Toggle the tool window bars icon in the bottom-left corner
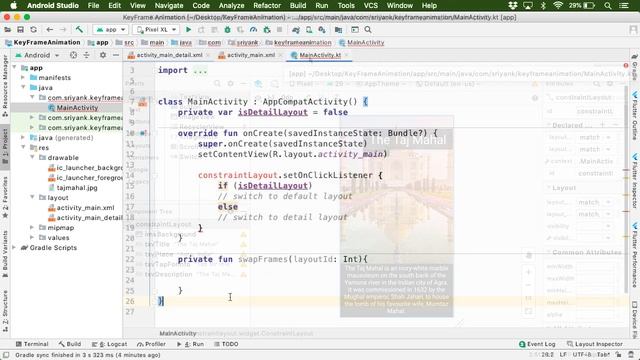The image size is (640, 360). tap(6, 355)
